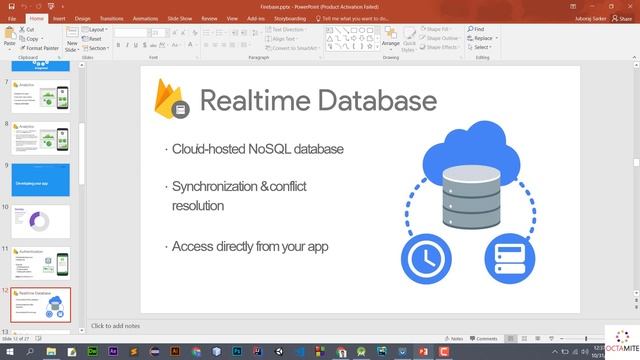
Task: Switch to the Animations tab
Action: (145, 18)
